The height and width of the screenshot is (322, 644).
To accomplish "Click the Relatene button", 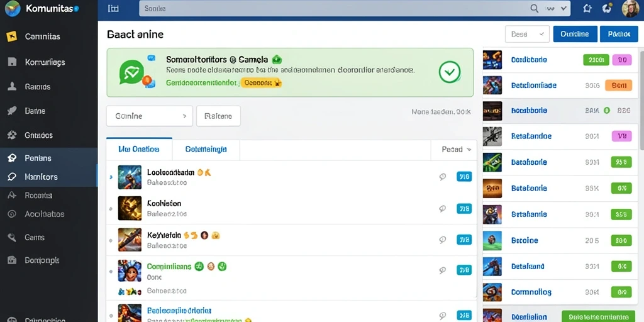I will coord(218,116).
